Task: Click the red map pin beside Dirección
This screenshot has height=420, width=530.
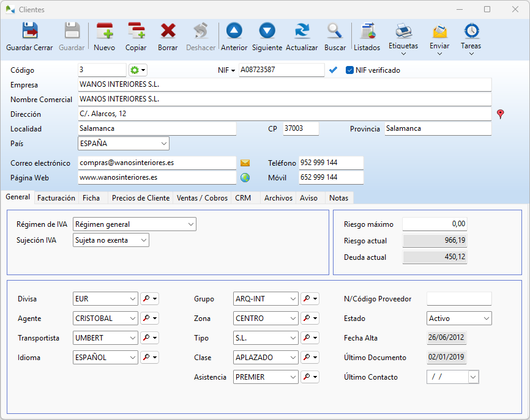Action: (x=501, y=114)
